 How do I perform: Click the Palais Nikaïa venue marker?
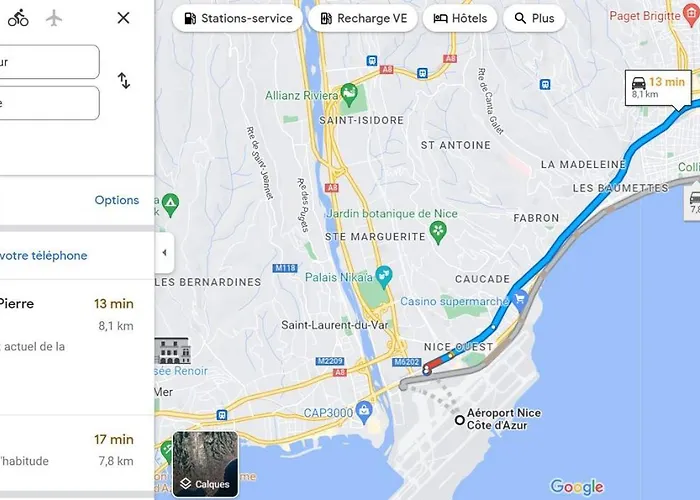pyautogui.click(x=383, y=277)
